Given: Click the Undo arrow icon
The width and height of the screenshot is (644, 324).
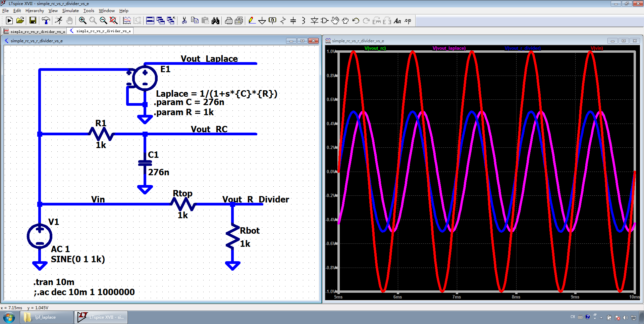Looking at the screenshot, I should (356, 21).
